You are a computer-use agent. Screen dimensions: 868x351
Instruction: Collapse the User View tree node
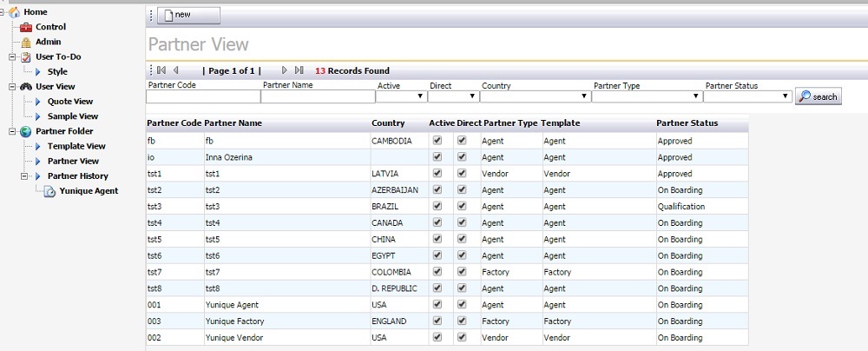(x=13, y=87)
